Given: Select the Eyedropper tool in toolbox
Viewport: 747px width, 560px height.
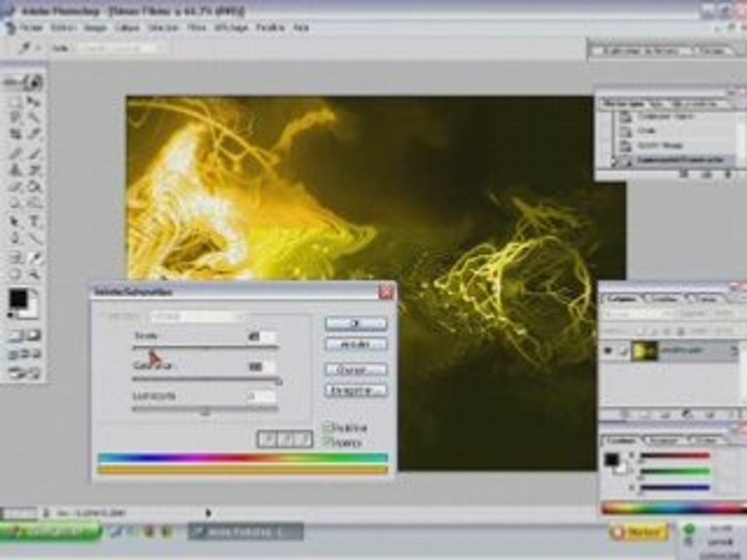Looking at the screenshot, I should pos(33,257).
